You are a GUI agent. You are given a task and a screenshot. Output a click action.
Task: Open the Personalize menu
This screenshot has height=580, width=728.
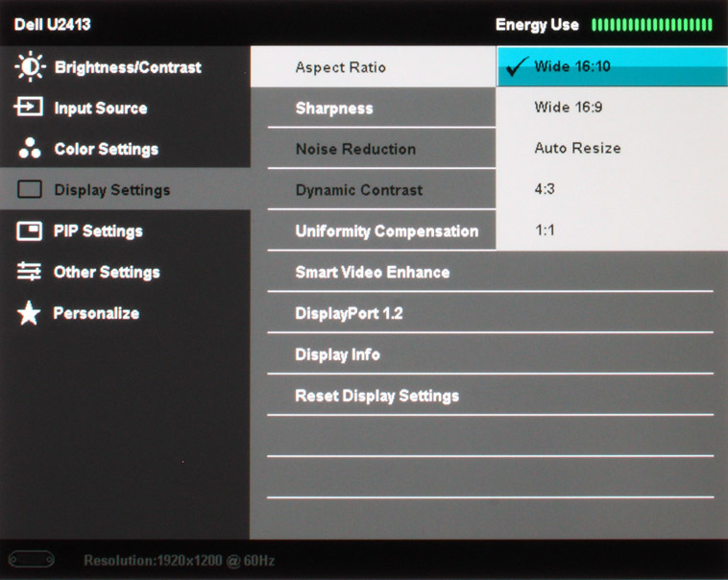coord(126,313)
